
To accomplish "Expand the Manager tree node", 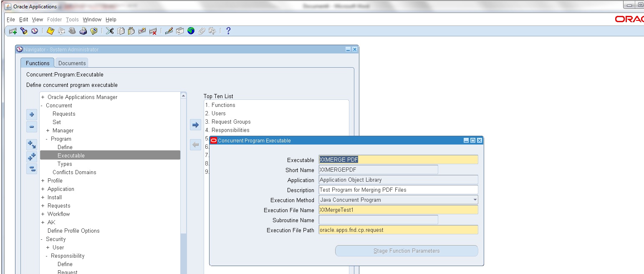I will click(x=48, y=130).
